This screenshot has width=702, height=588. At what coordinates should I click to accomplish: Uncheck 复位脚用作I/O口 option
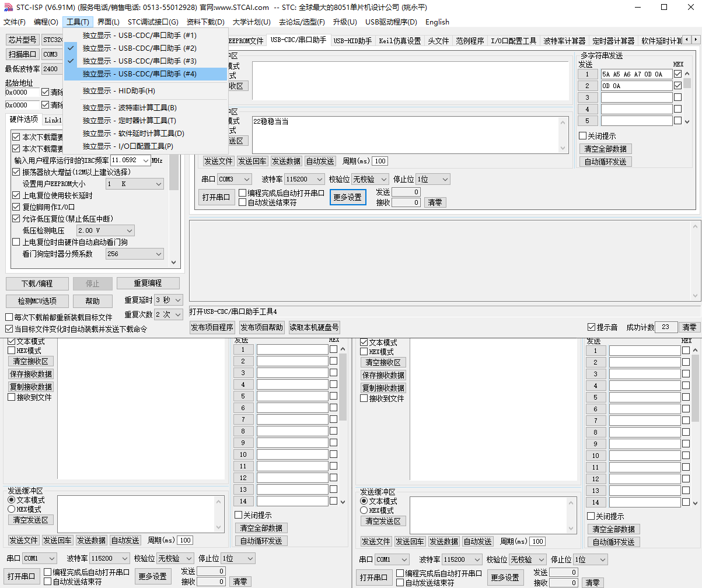pos(16,207)
